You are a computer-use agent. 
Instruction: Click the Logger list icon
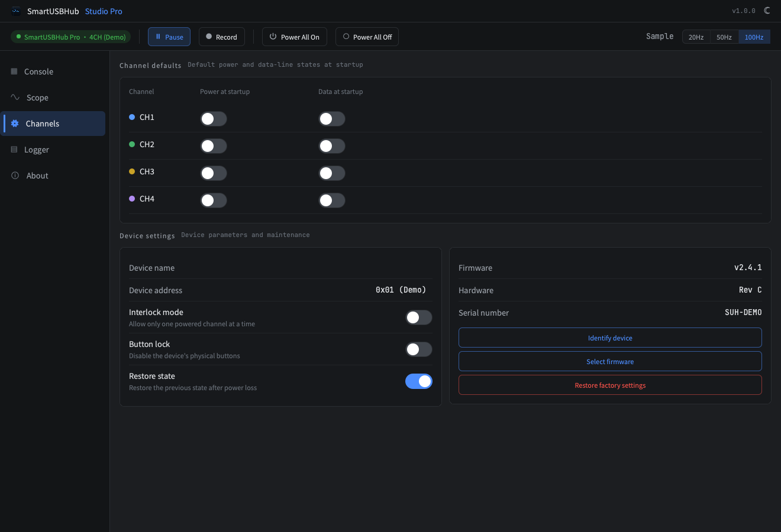[14, 150]
